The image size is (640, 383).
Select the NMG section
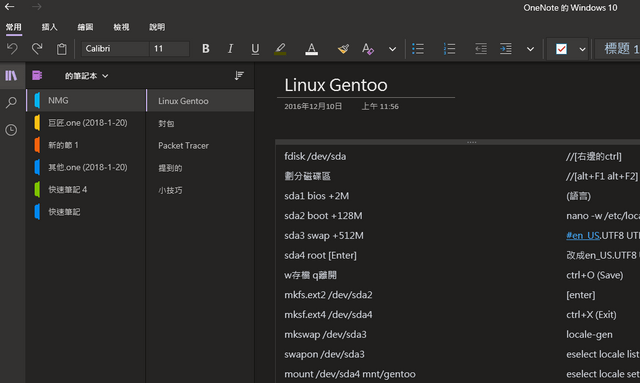point(86,100)
